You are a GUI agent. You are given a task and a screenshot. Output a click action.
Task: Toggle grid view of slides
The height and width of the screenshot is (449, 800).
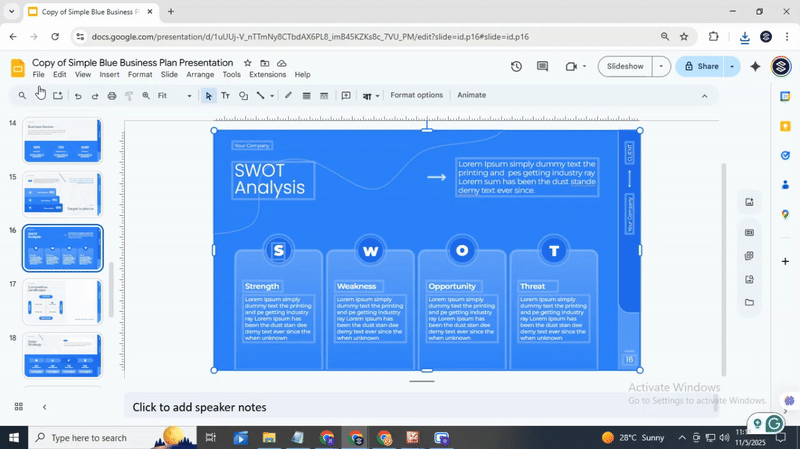coord(19,407)
